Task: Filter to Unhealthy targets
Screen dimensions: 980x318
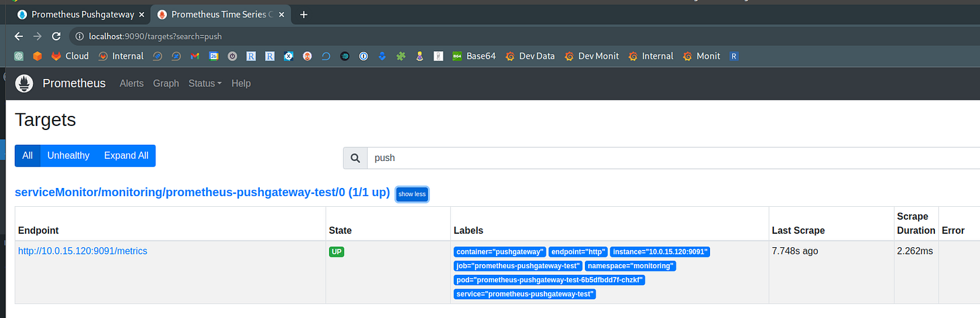Action: pos(68,156)
